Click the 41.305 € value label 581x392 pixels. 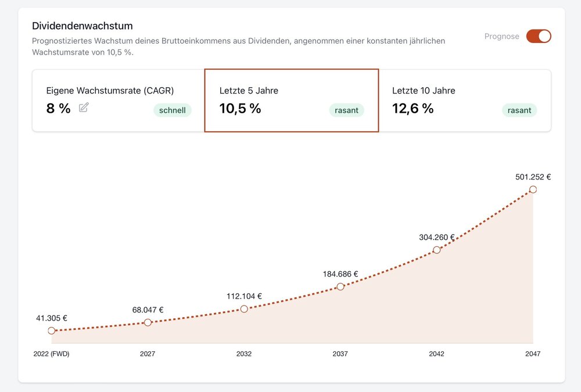pyautogui.click(x=52, y=318)
